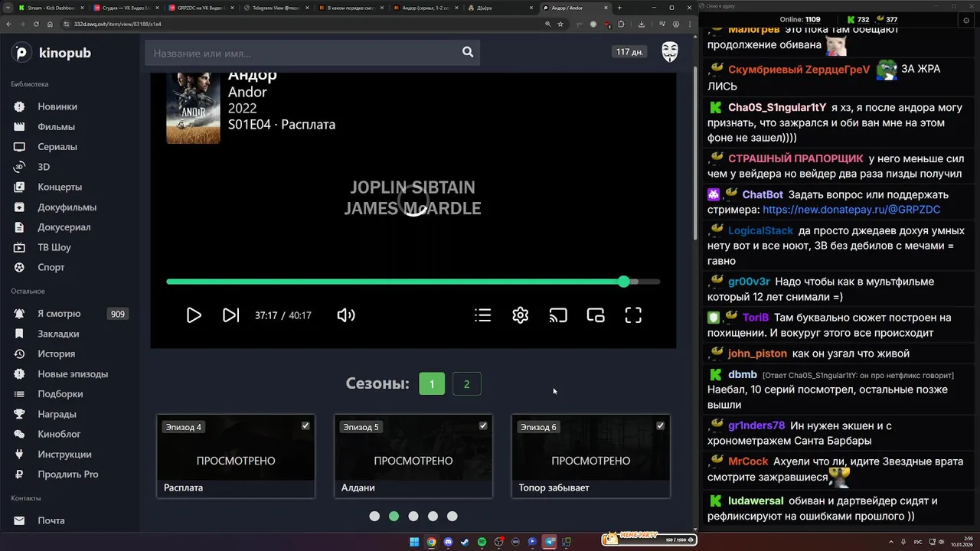Open Алдани episode thumbnail

(413, 456)
